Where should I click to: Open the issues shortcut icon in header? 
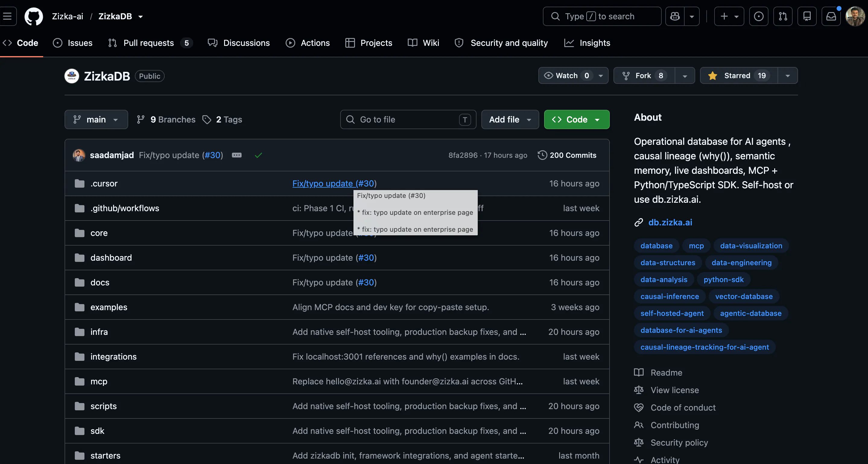click(759, 16)
